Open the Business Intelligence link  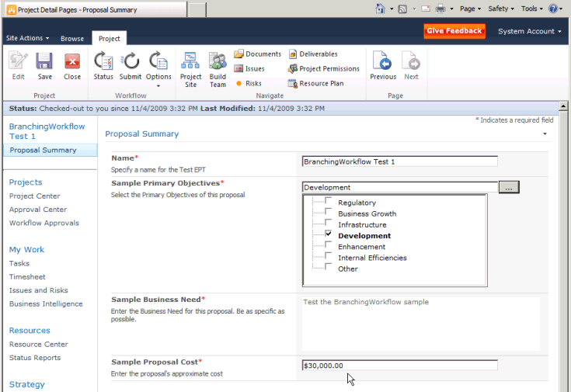46,304
